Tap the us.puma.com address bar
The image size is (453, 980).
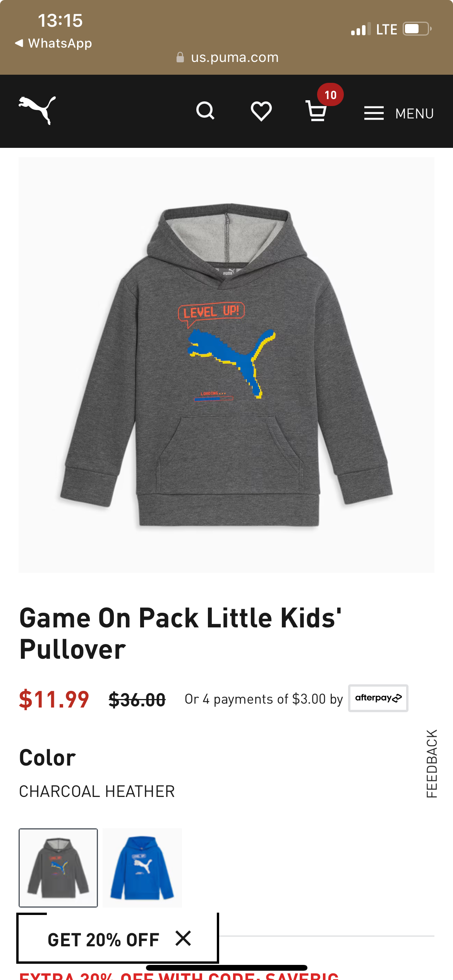(x=227, y=57)
